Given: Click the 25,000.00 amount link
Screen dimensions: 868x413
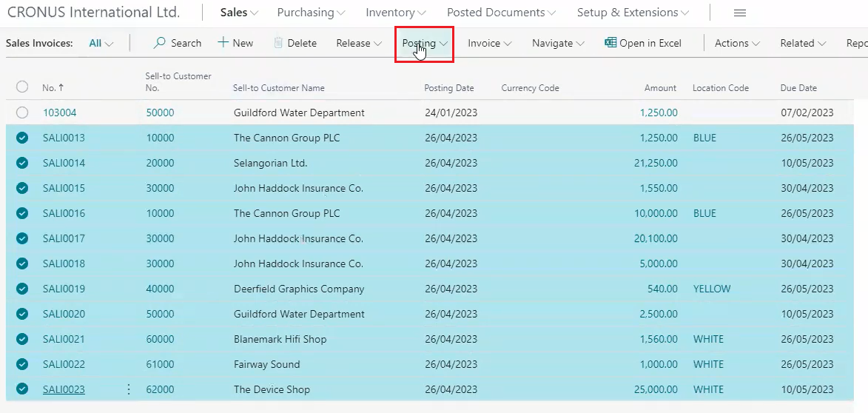Looking at the screenshot, I should 656,389.
